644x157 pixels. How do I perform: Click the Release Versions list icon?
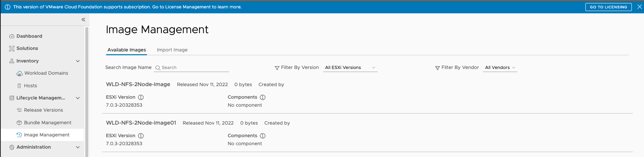[19, 110]
